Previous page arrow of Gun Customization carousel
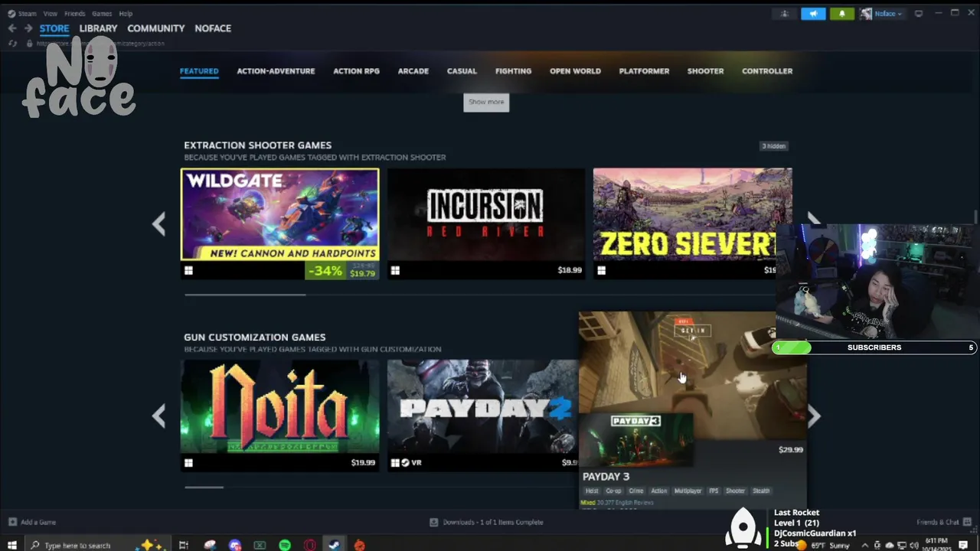 pyautogui.click(x=158, y=416)
